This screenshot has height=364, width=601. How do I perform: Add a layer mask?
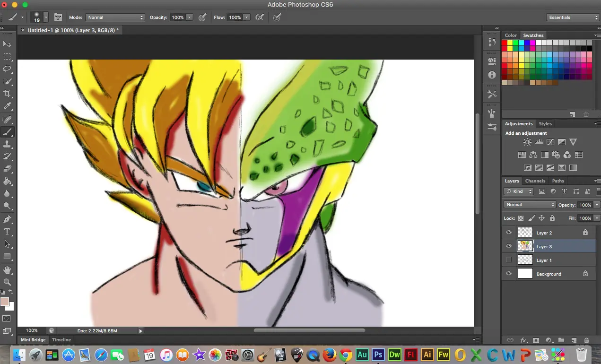(536, 340)
